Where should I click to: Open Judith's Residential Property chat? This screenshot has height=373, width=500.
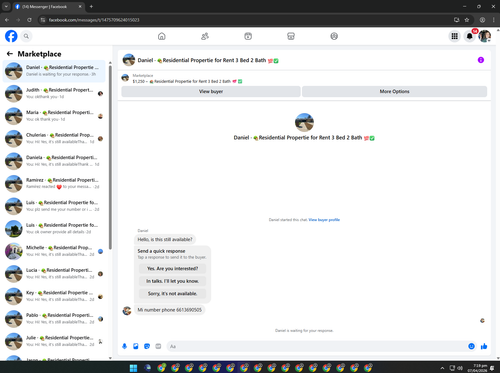pos(54,93)
